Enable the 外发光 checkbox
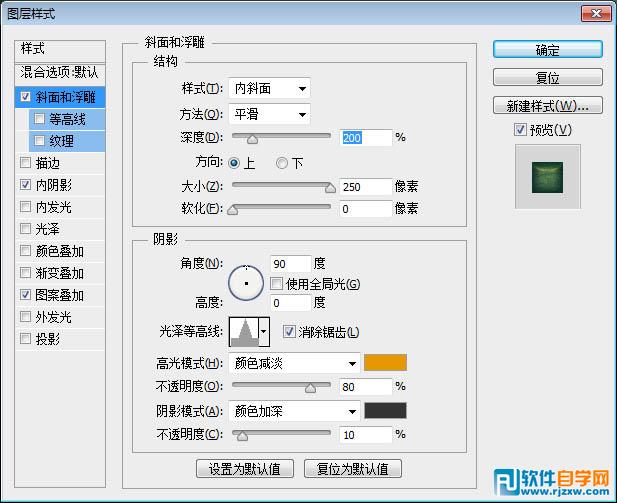 click(25, 317)
